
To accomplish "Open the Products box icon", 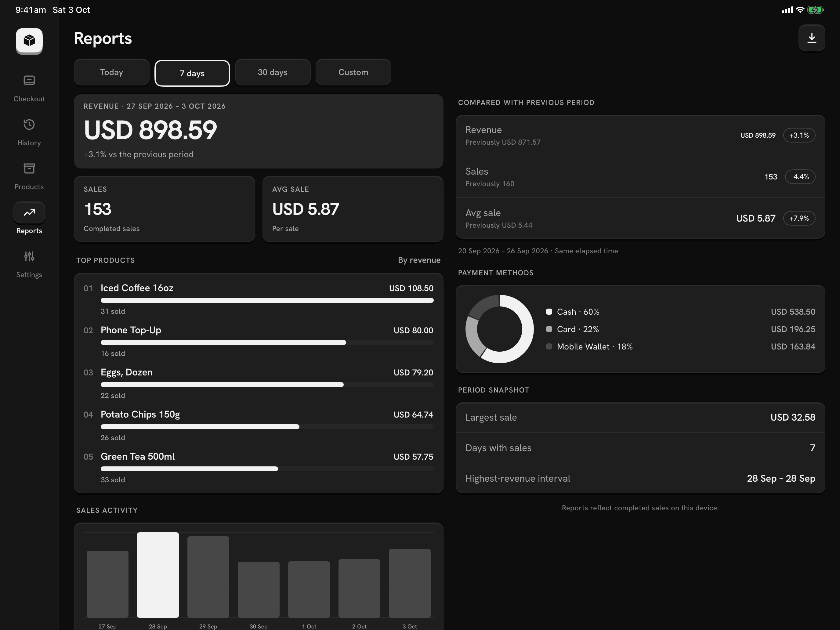I will tap(29, 168).
